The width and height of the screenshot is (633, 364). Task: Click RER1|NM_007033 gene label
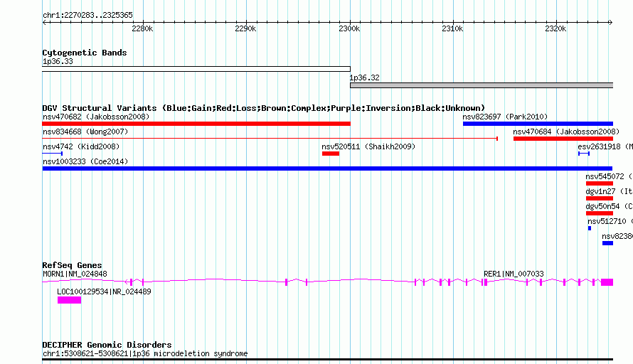514,274
